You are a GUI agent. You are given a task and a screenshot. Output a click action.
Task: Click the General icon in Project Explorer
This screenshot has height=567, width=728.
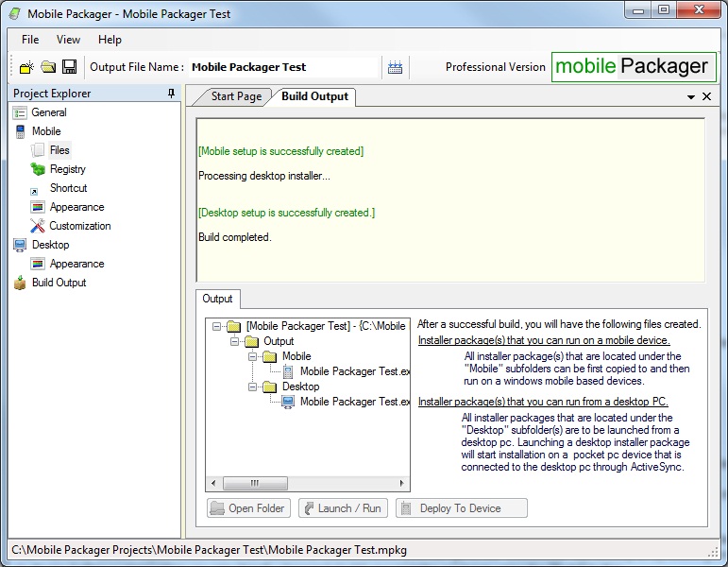[x=20, y=113]
